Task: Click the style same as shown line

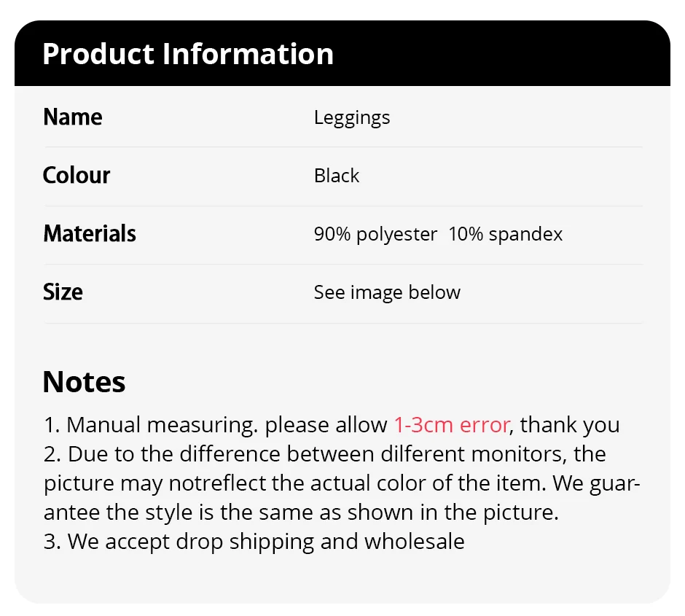Action: pyautogui.click(x=300, y=512)
